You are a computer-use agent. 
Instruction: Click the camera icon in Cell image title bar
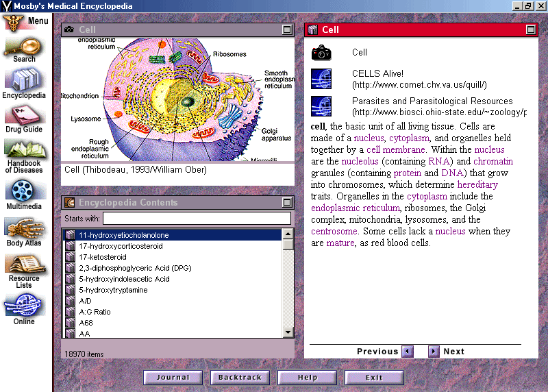click(69, 29)
